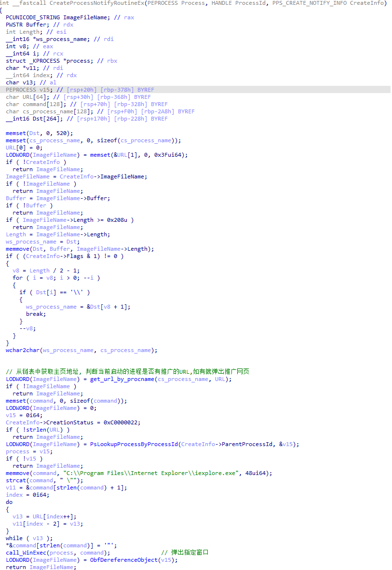Click the 'int v8;' declaration
392x570 pixels.
click(x=17, y=46)
